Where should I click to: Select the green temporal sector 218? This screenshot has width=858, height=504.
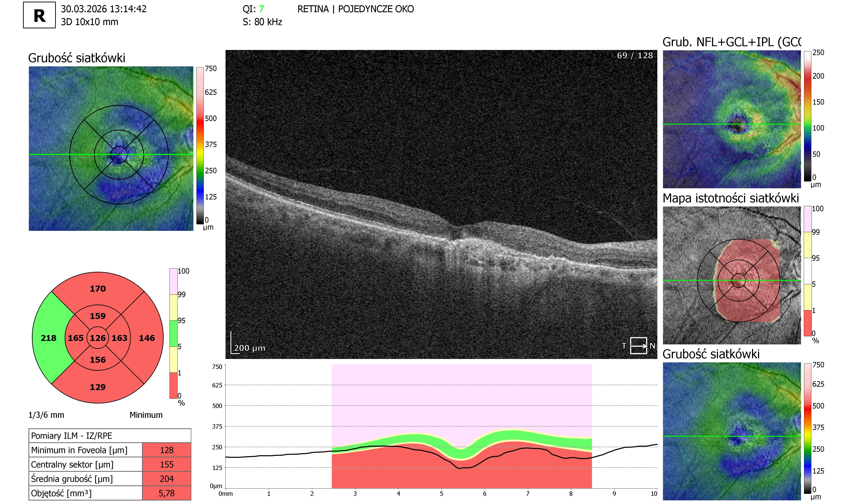pyautogui.click(x=49, y=338)
